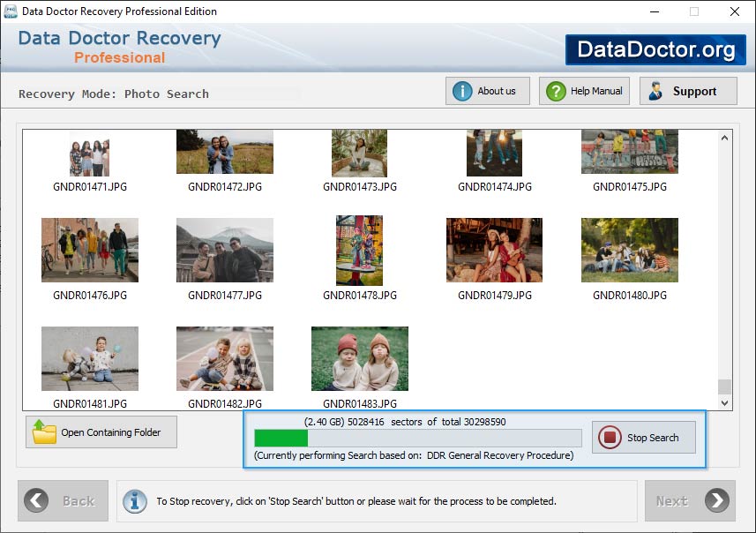This screenshot has height=533, width=756.
Task: Click the Help Manual question mark icon
Action: tap(556, 91)
